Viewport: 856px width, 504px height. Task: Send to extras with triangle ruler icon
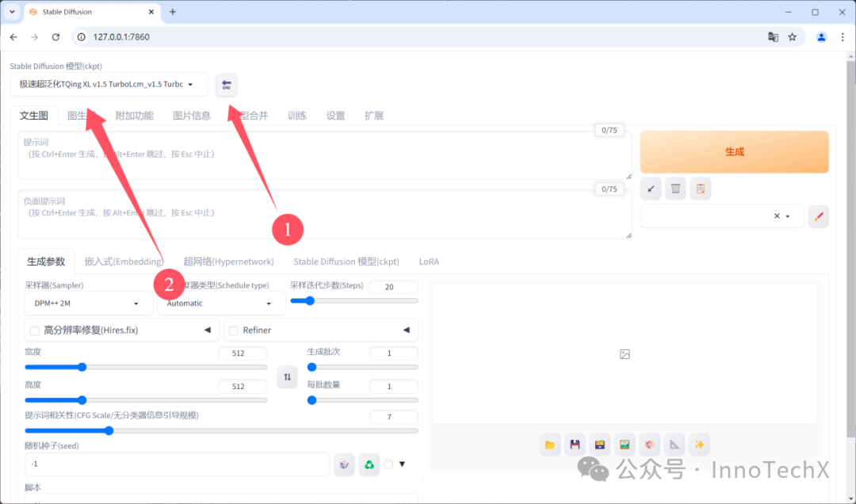[674, 445]
